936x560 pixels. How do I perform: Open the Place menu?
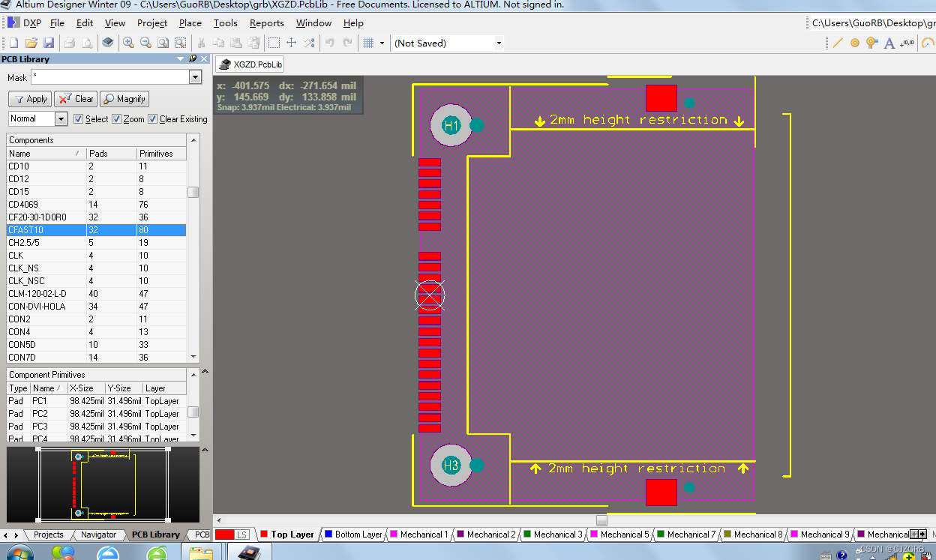[190, 22]
